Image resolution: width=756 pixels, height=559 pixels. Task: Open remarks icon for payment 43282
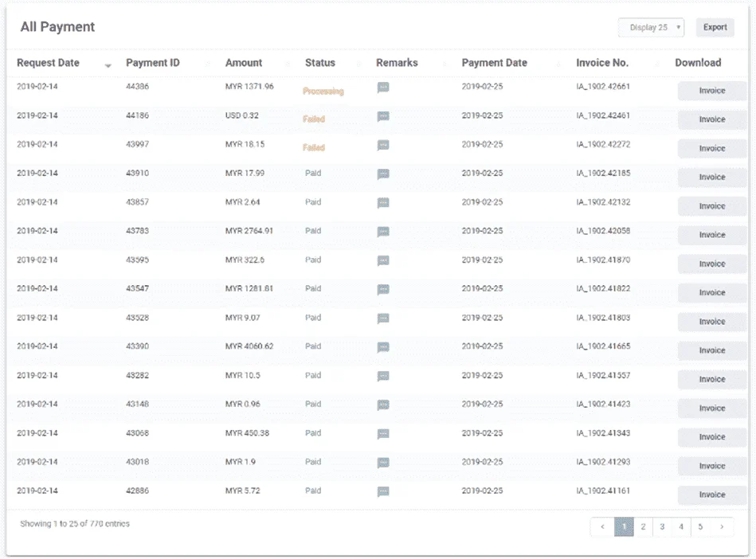(x=383, y=376)
